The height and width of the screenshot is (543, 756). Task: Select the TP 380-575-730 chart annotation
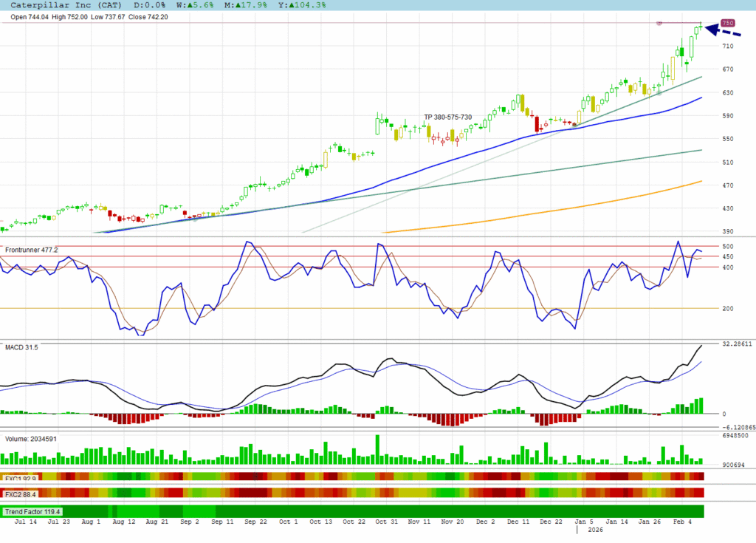[447, 117]
